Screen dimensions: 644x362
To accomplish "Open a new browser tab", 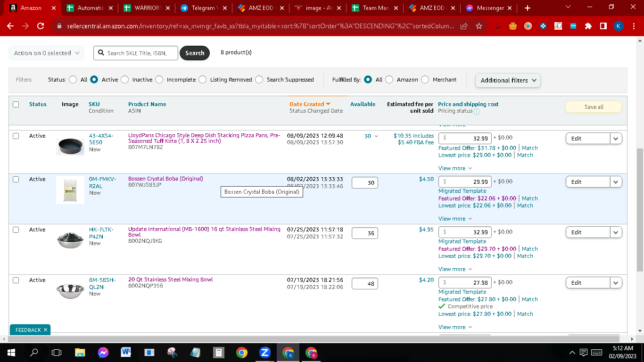I will [x=527, y=8].
